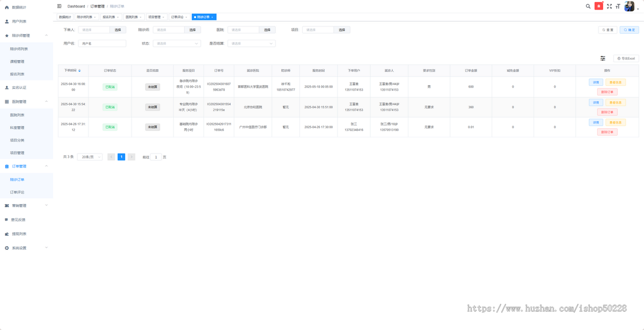Click the 确定 search button
This screenshot has height=330, width=644.
[x=630, y=30]
